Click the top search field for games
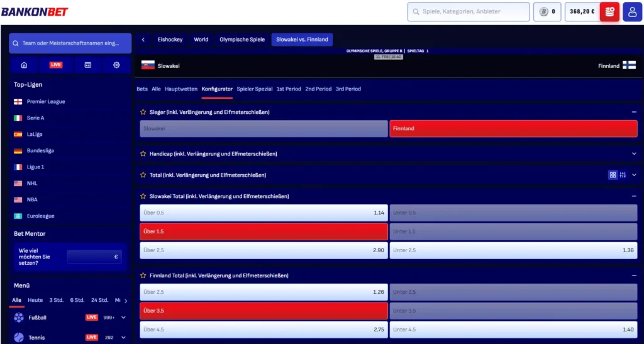 (x=469, y=12)
